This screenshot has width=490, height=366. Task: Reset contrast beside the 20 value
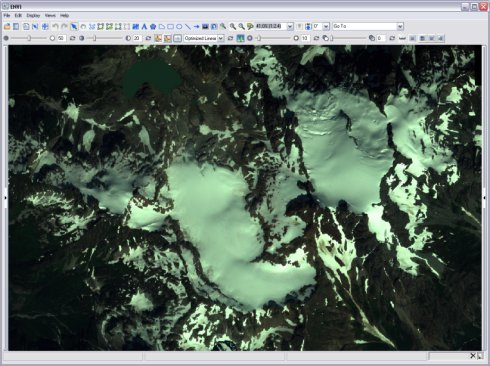pyautogui.click(x=148, y=38)
